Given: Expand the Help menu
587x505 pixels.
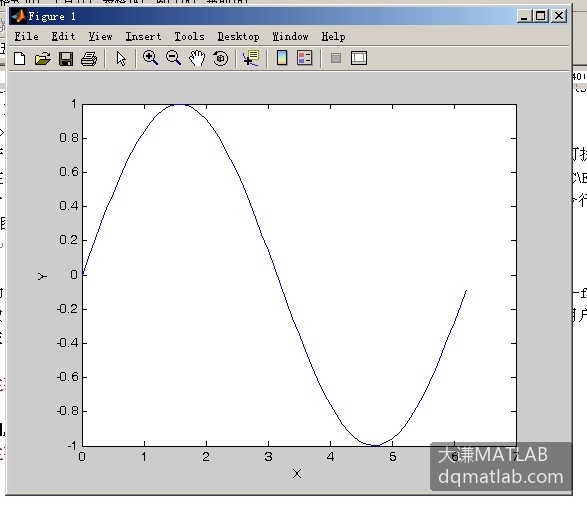Looking at the screenshot, I should tap(333, 36).
